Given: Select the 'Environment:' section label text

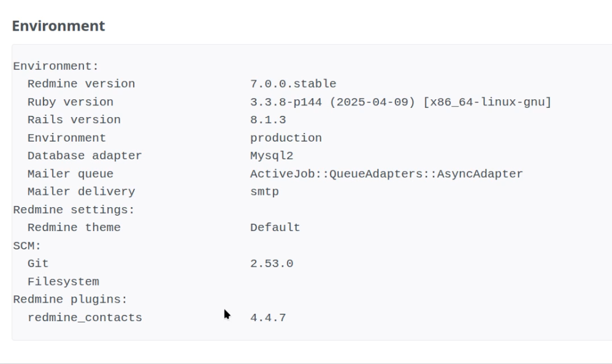Looking at the screenshot, I should (56, 66).
